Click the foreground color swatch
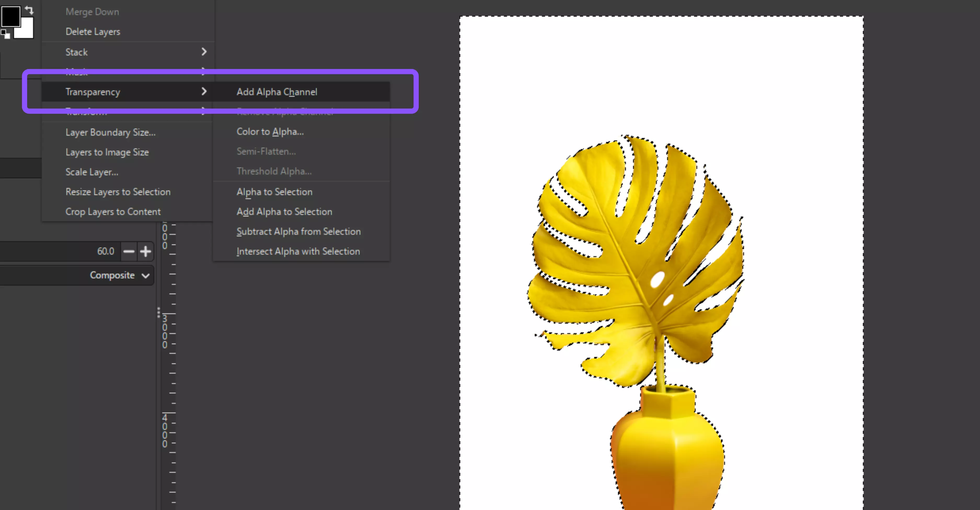Image resolution: width=980 pixels, height=510 pixels. [11, 17]
